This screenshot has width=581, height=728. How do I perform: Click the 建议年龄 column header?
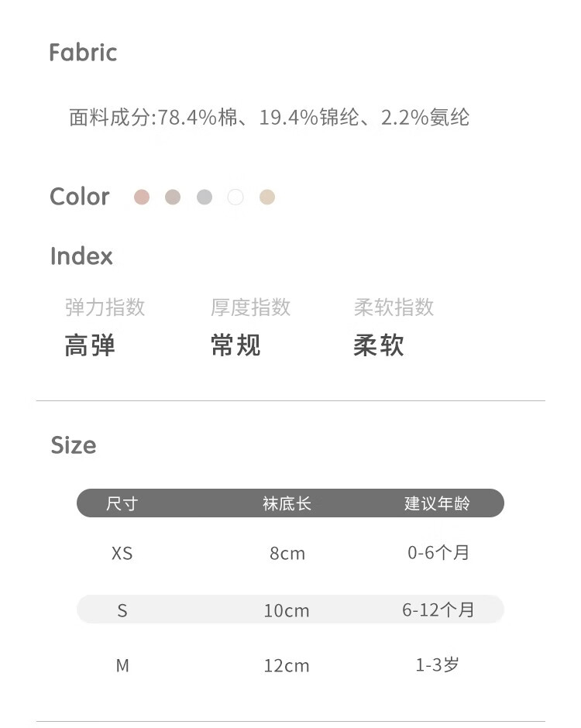click(437, 503)
